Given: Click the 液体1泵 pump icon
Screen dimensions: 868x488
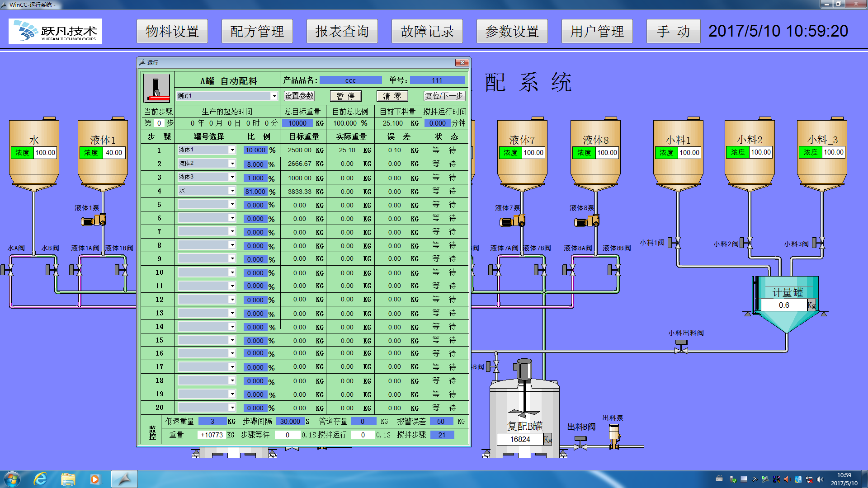Looking at the screenshot, I should point(94,221).
